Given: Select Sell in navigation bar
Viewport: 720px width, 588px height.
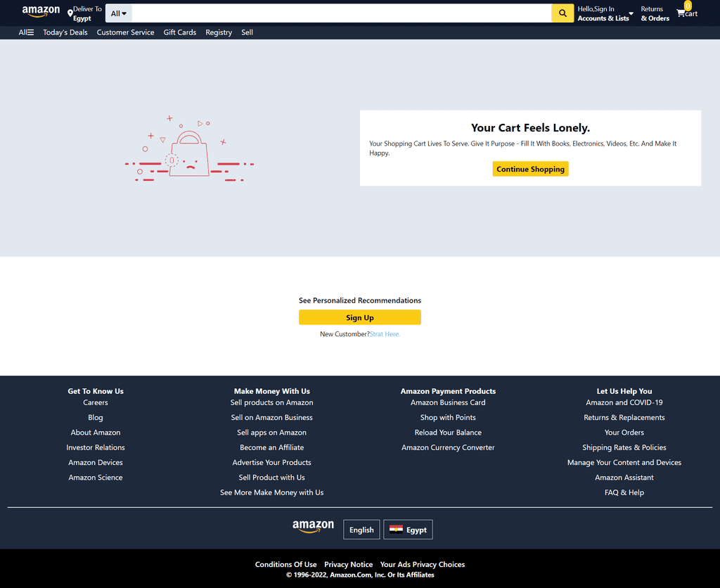Looking at the screenshot, I should click(247, 32).
